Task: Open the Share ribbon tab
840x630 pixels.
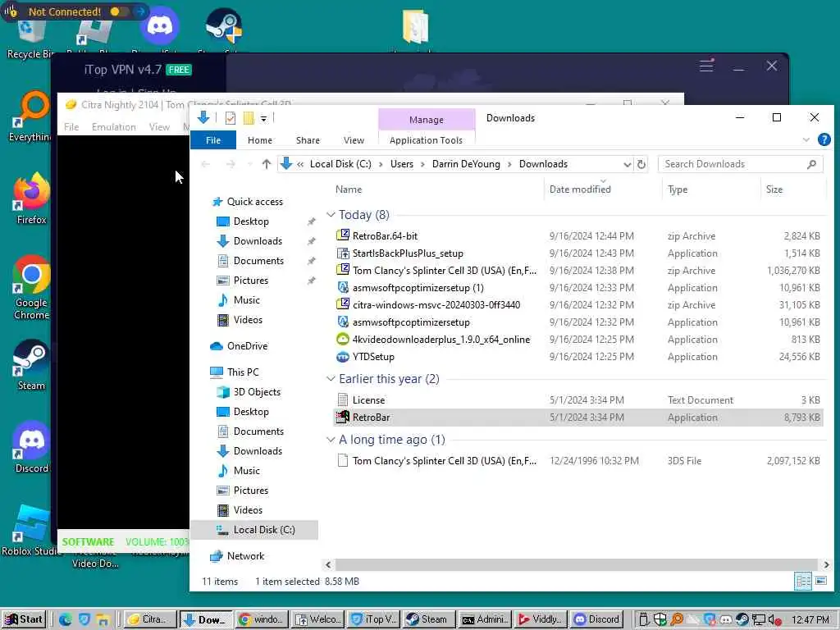Action: (308, 139)
